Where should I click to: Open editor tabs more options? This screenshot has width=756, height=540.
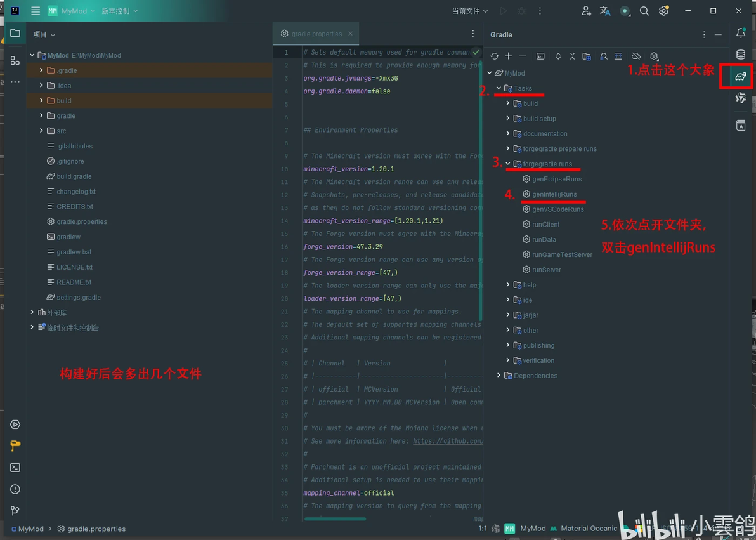click(472, 33)
